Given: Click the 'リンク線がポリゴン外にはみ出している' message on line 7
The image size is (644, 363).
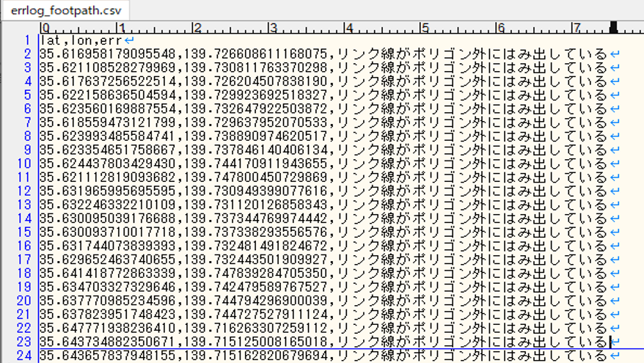Looking at the screenshot, I should pos(472,122).
